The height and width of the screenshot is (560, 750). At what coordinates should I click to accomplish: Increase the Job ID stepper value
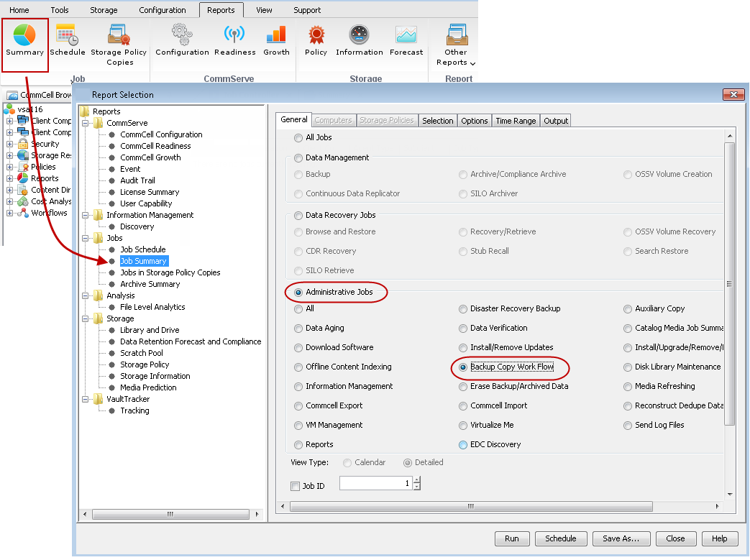(416, 479)
